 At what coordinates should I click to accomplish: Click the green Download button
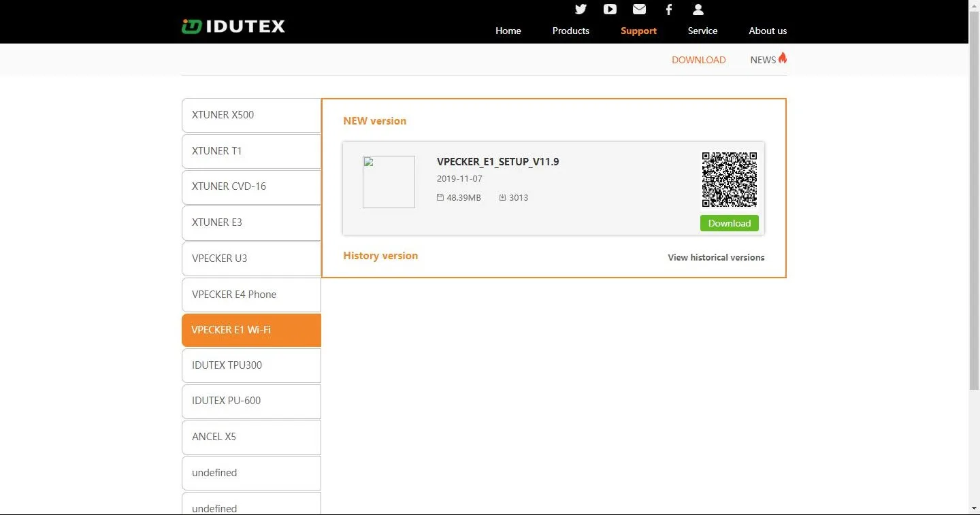tap(730, 223)
